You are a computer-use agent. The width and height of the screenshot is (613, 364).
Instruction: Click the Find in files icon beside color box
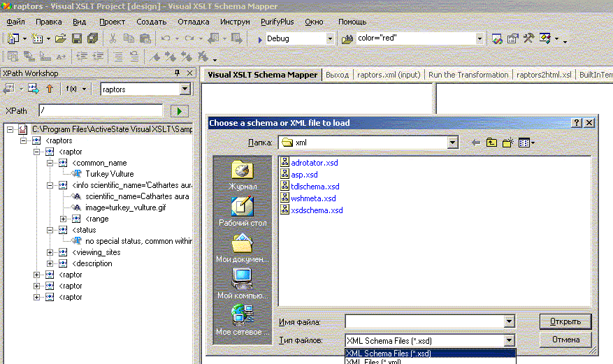pyautogui.click(x=347, y=38)
